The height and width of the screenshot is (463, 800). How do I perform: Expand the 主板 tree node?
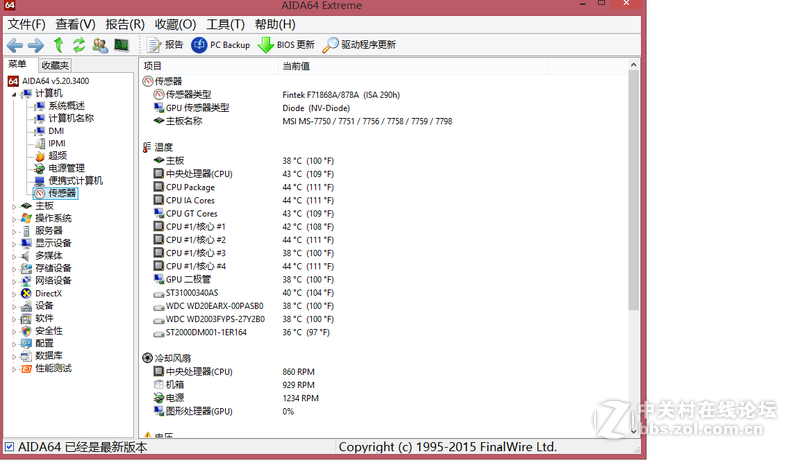tap(14, 207)
